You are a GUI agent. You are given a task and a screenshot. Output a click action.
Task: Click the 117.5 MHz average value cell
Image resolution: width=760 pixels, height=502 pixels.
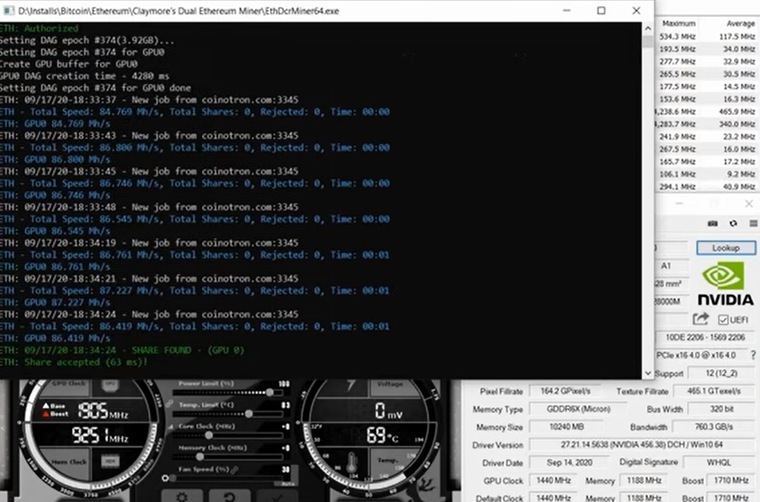[737, 36]
